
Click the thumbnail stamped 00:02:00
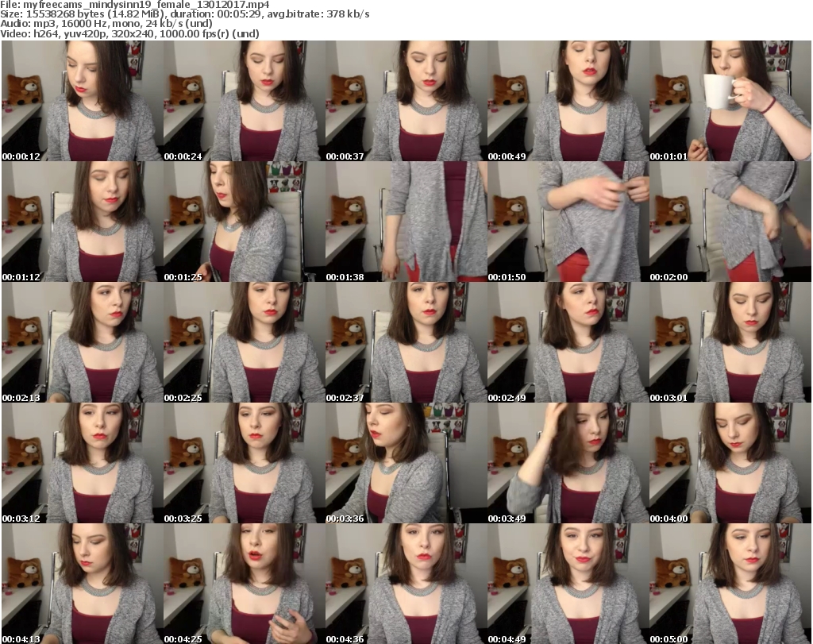(730, 222)
